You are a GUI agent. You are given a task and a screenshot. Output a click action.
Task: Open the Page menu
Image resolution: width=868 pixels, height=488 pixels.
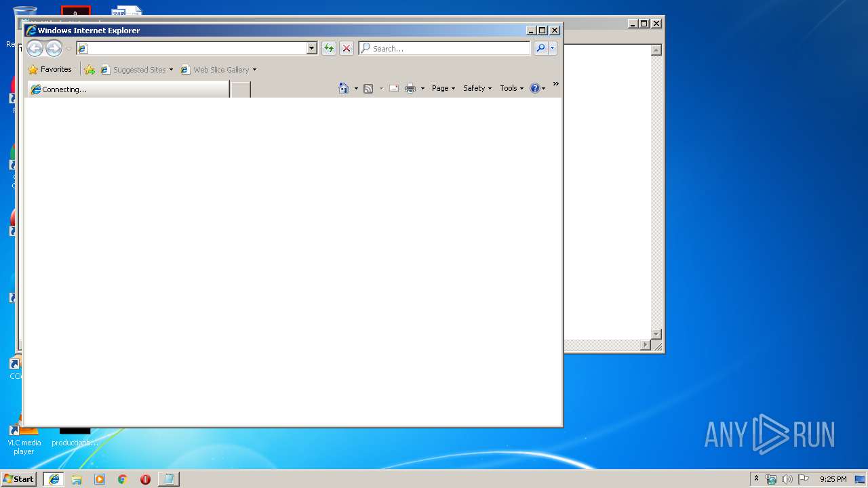coord(443,88)
